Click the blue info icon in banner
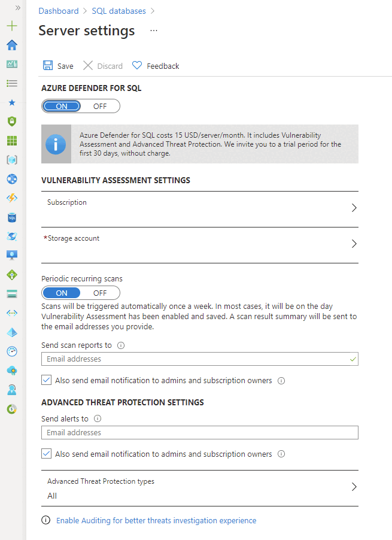Screen dimensions: 392x540 56,144
